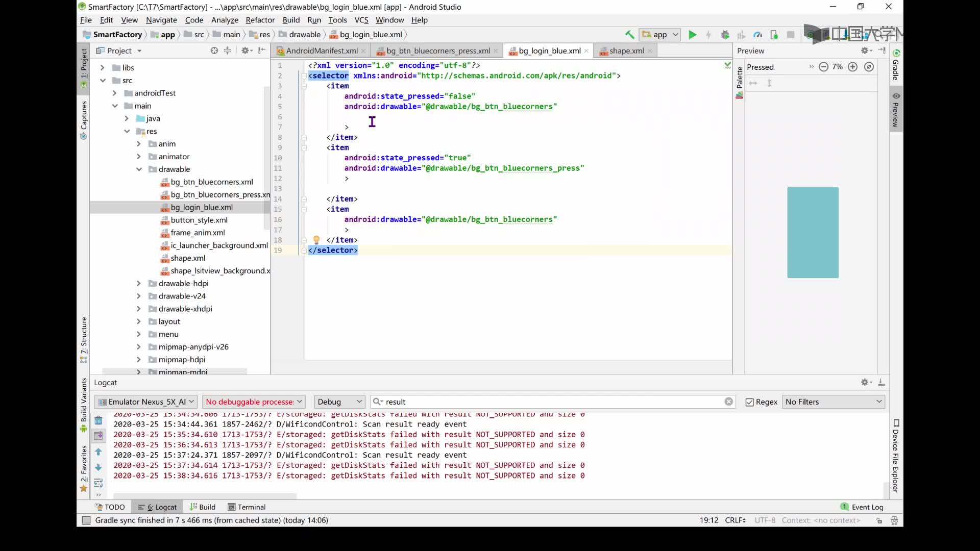Run the app with the green play button
The width and height of the screenshot is (980, 551).
pos(692,35)
